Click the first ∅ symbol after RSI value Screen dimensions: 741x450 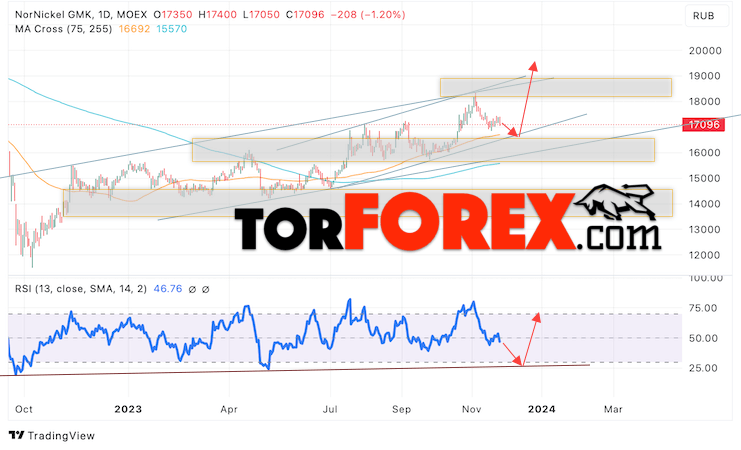tap(192, 289)
